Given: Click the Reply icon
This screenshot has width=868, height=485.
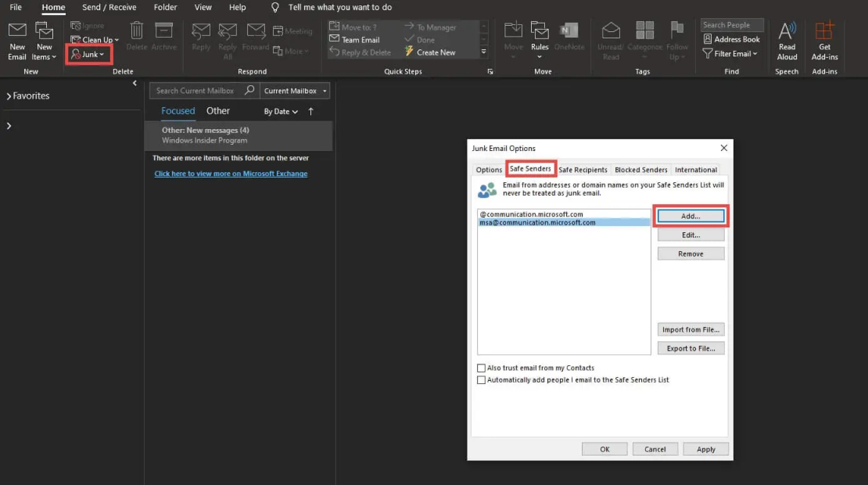Looking at the screenshot, I should point(201,39).
